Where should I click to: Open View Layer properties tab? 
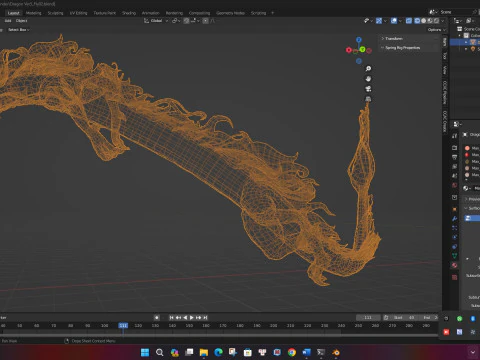point(455,166)
